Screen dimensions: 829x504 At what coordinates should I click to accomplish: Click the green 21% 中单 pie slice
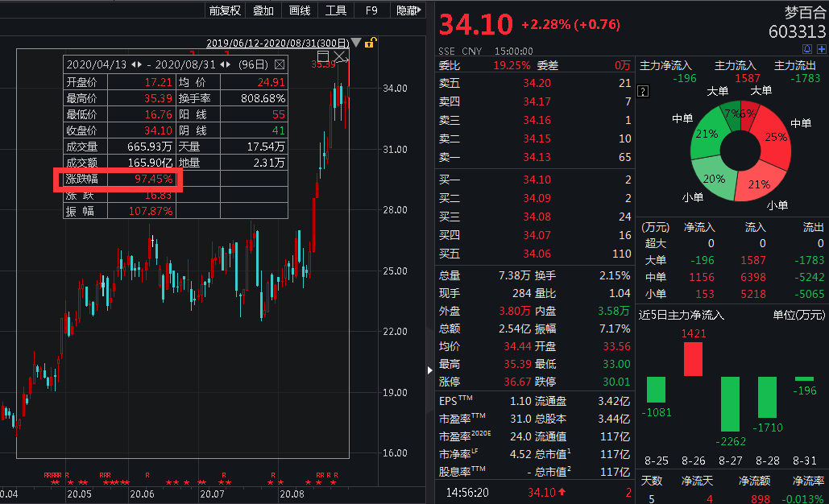point(707,134)
